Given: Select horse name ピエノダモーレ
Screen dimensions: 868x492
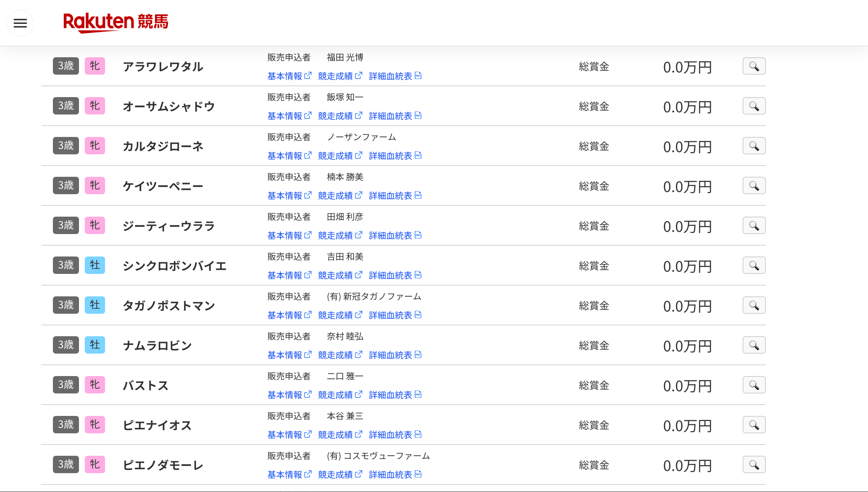Looking at the screenshot, I should coord(163,465).
